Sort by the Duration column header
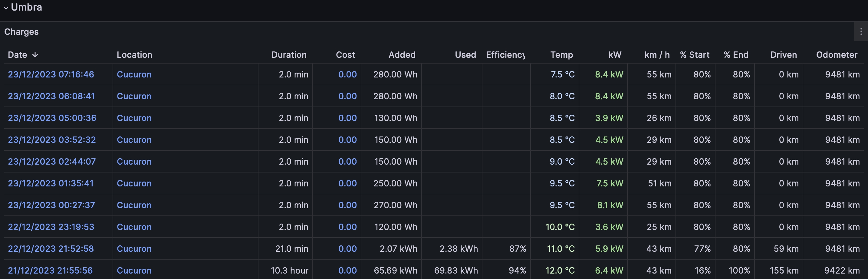The width and height of the screenshot is (868, 279). point(289,55)
